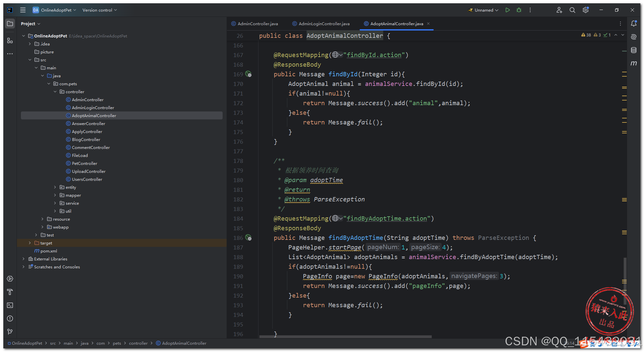Click the 38 warnings indicator
This screenshot has height=352, width=644.
(x=586, y=35)
